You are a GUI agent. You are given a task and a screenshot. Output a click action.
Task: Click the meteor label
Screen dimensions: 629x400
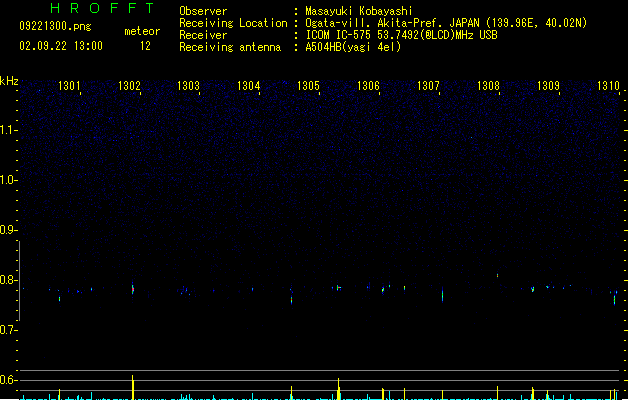[142, 31]
